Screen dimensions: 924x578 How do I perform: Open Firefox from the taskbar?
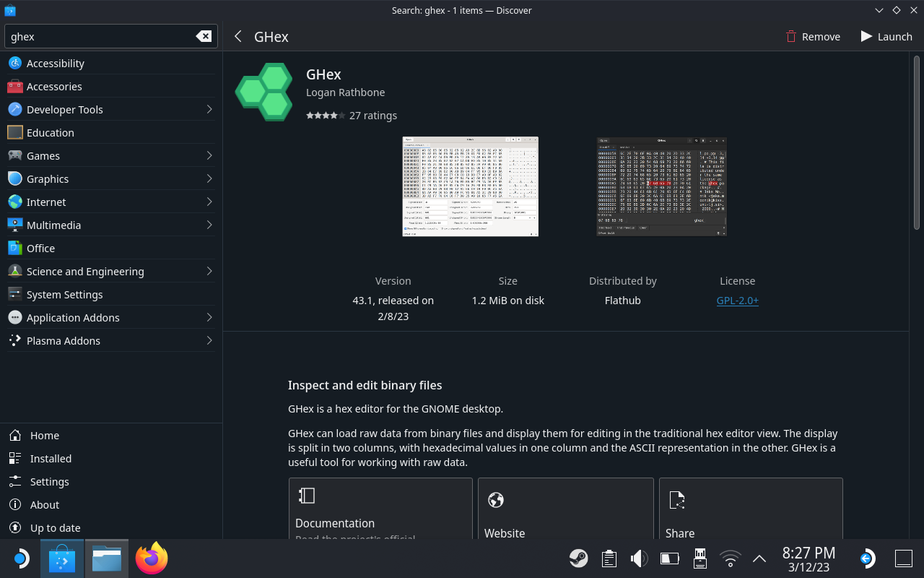(x=152, y=558)
